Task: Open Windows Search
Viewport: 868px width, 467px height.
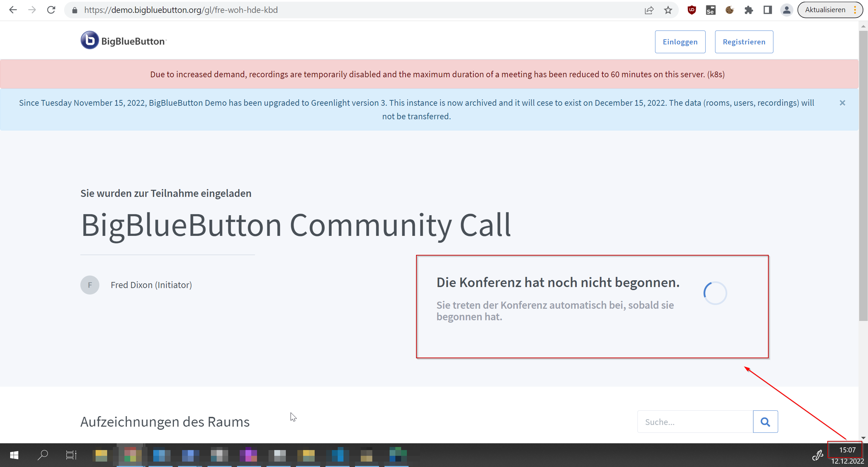Action: pyautogui.click(x=43, y=455)
